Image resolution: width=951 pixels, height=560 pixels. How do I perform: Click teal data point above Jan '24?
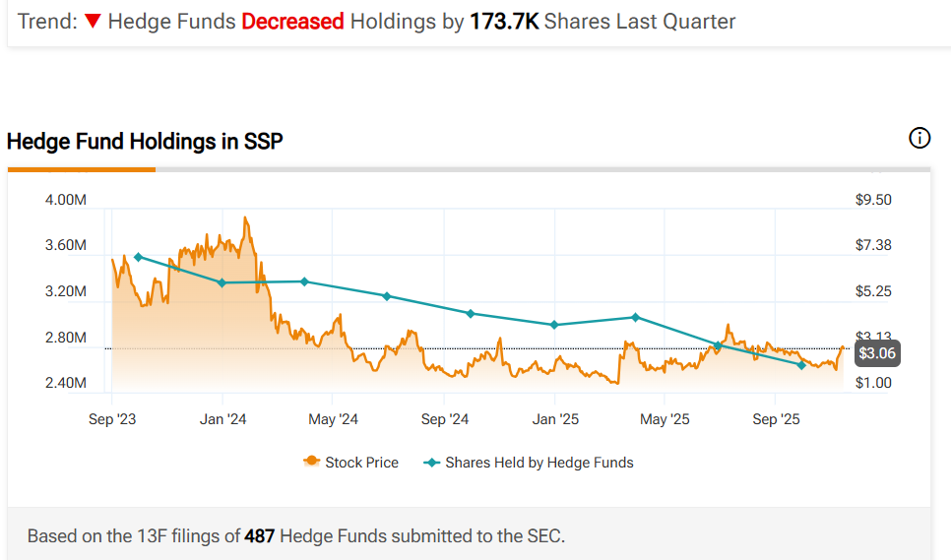(x=222, y=282)
